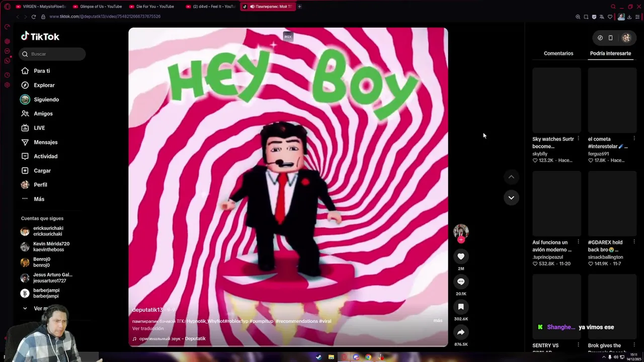644x362 pixels.
Task: Take a snapshot with browser capture icon
Action: coord(586,17)
